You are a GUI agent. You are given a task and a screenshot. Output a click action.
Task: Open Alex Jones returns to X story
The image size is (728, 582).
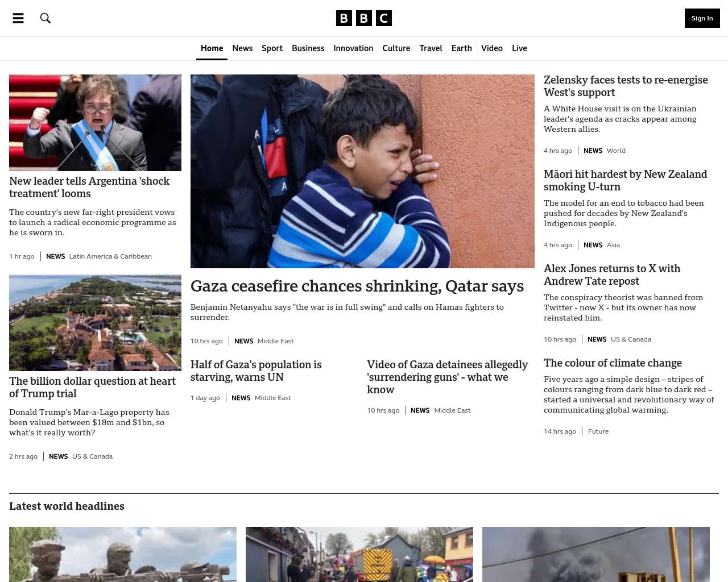click(612, 275)
